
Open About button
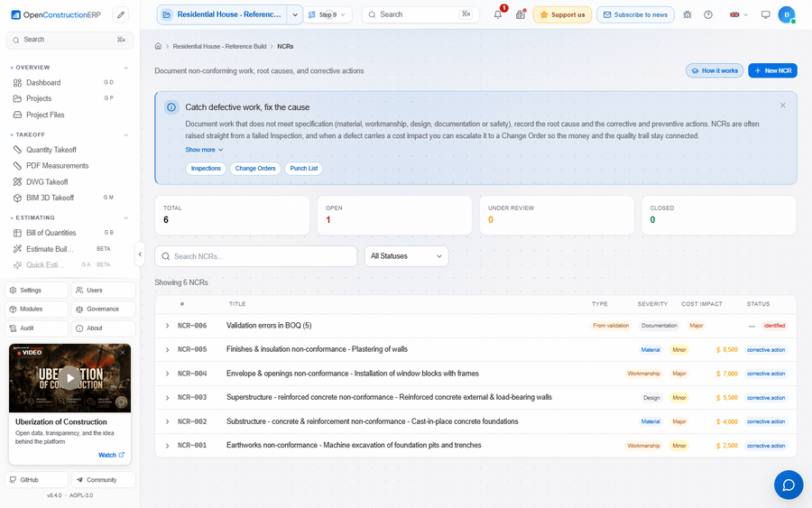point(103,328)
